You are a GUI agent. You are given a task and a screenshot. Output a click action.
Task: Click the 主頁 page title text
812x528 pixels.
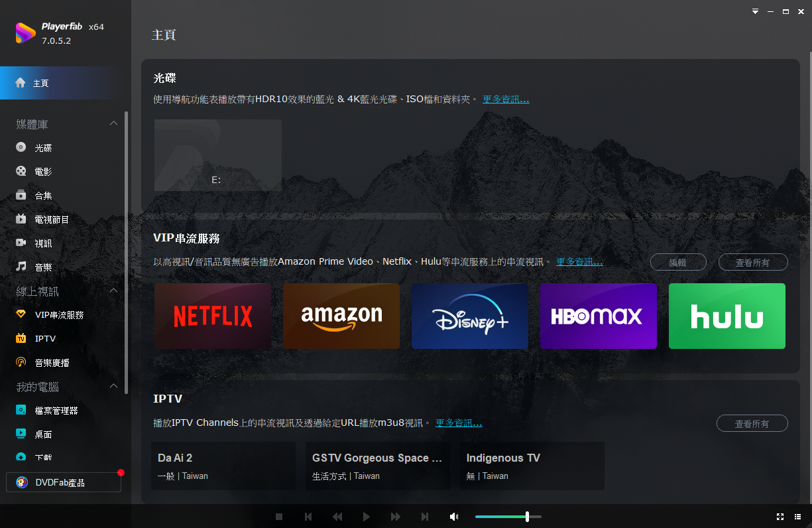pyautogui.click(x=164, y=35)
